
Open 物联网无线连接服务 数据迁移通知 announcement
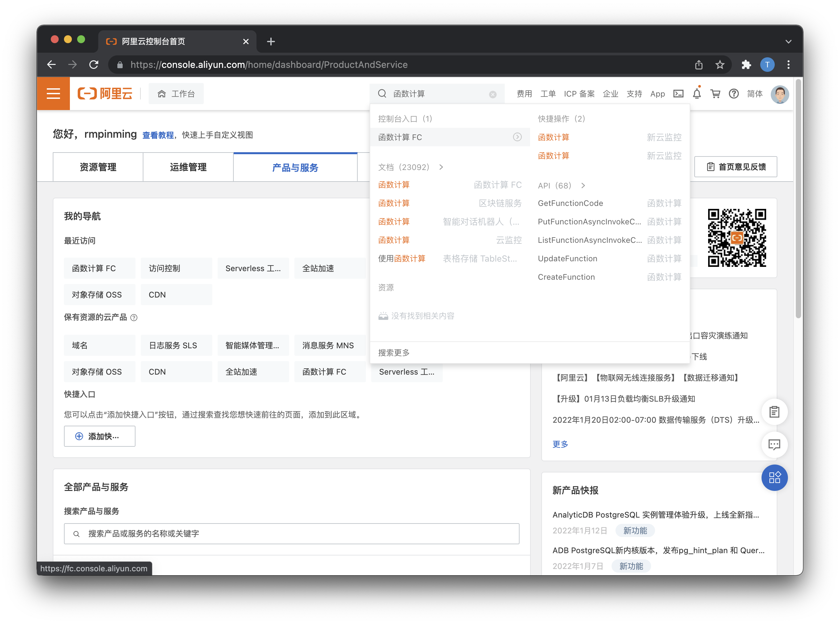pos(646,378)
